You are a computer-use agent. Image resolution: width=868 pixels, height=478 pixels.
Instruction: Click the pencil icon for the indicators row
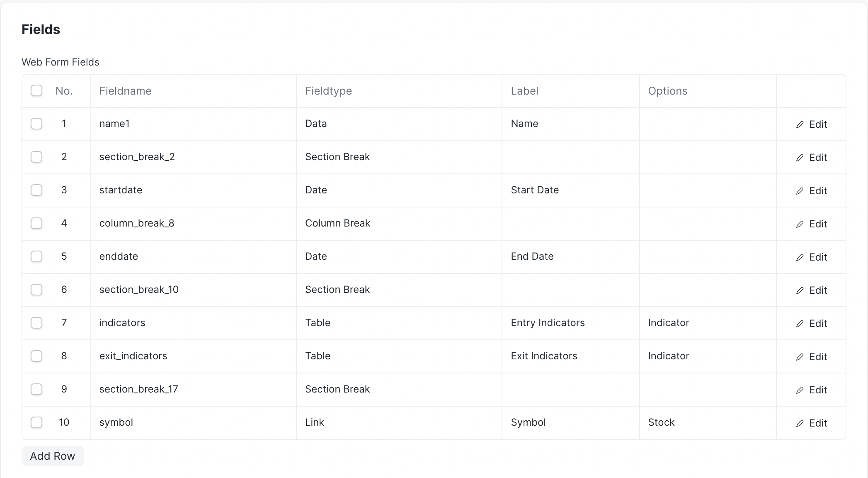pyautogui.click(x=800, y=323)
